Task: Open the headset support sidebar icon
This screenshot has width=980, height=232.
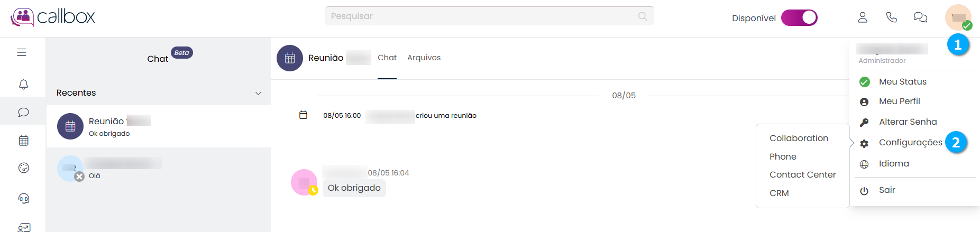Action: pyautogui.click(x=23, y=198)
